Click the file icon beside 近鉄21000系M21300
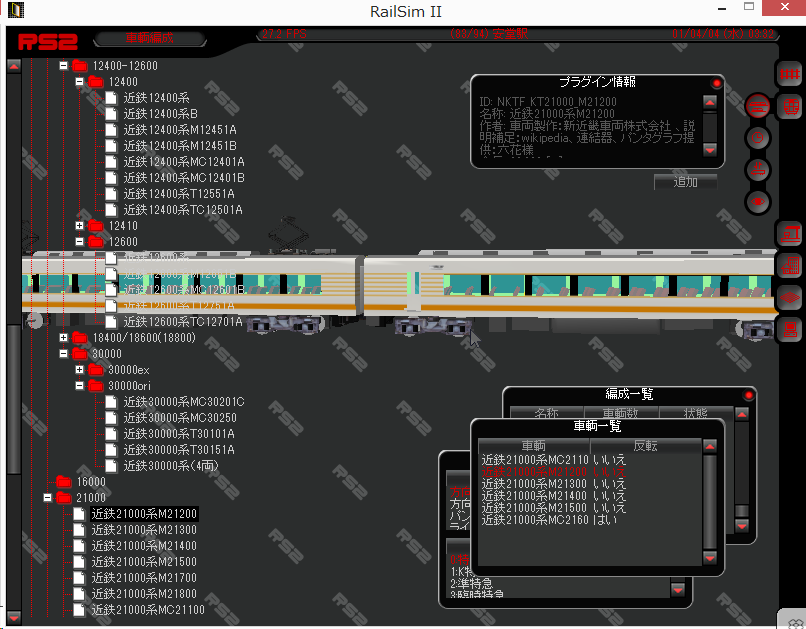This screenshot has height=629, width=806. coord(79,530)
